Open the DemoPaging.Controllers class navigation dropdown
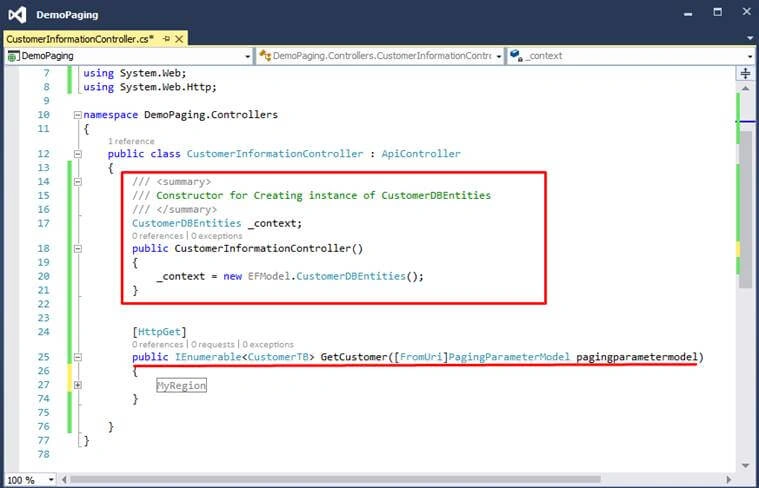759x488 pixels. pos(380,56)
